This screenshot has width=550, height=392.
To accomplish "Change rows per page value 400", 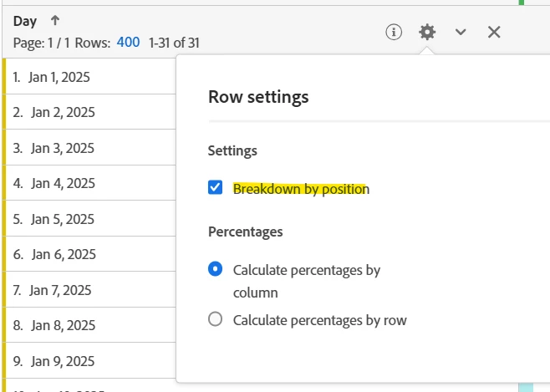I will 128,42.
